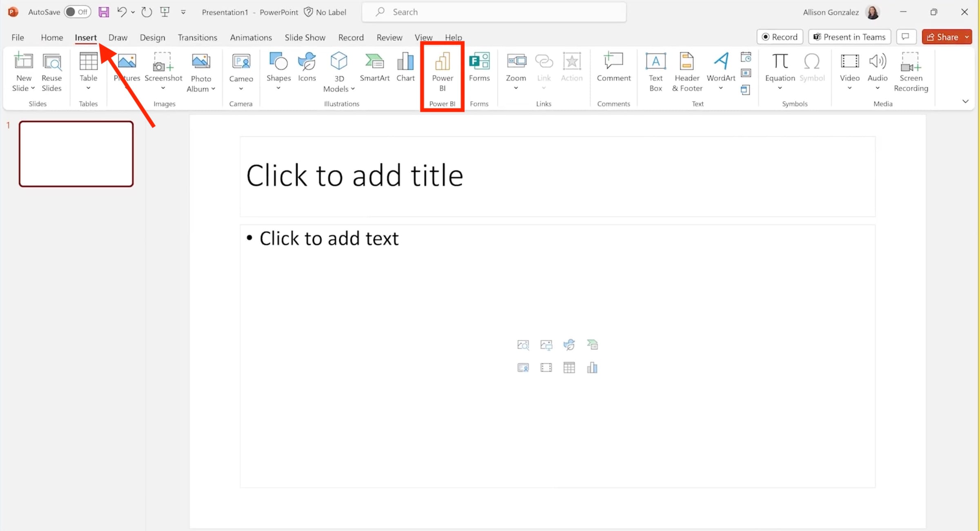Start a Record session
The height and width of the screenshot is (531, 980).
(780, 37)
